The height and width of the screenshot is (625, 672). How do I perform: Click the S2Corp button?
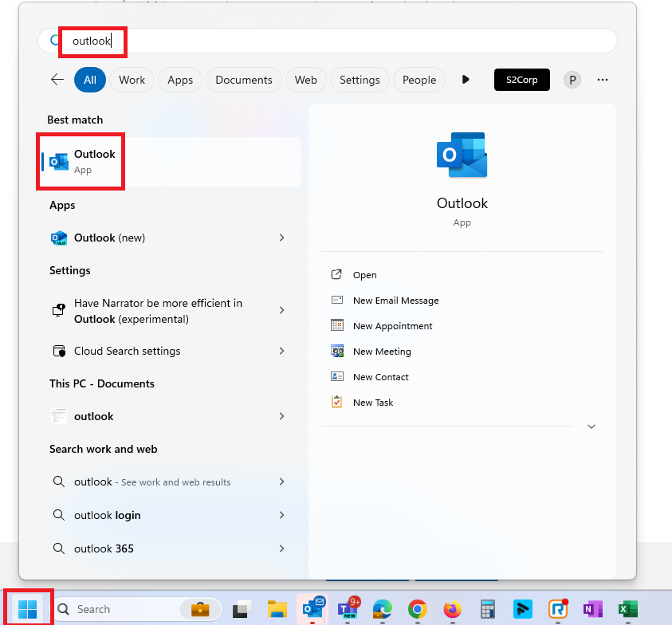tap(521, 80)
